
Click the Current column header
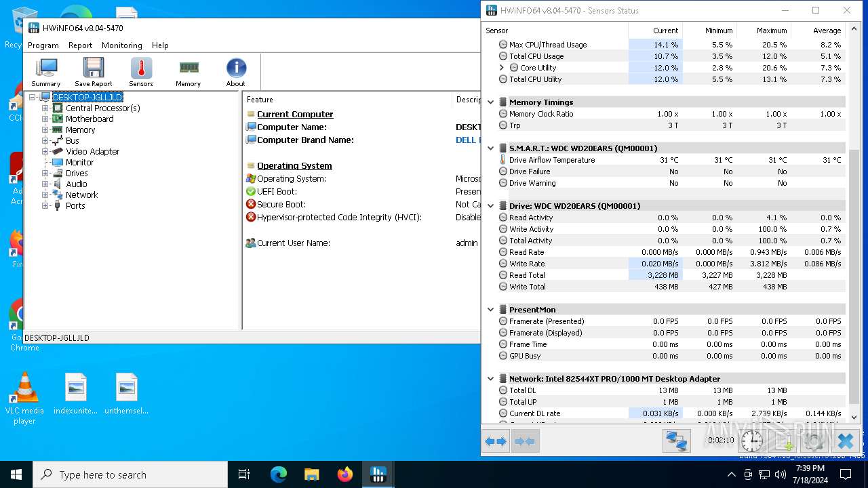pyautogui.click(x=655, y=30)
